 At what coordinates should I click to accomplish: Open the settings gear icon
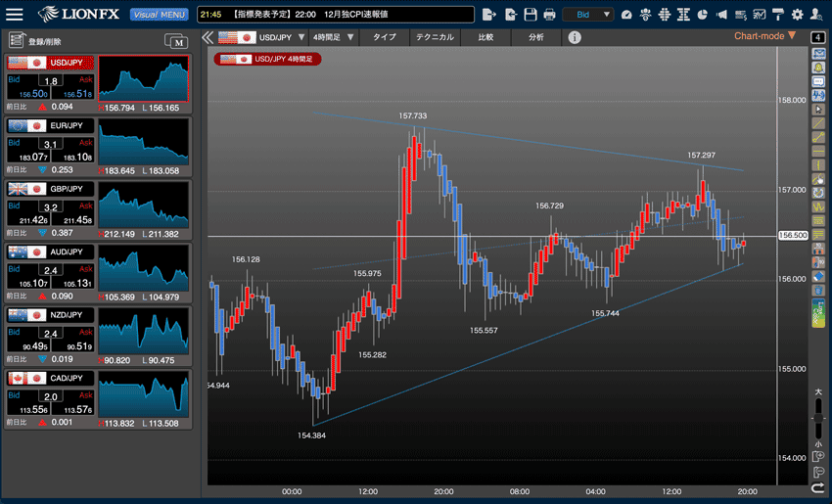797,15
